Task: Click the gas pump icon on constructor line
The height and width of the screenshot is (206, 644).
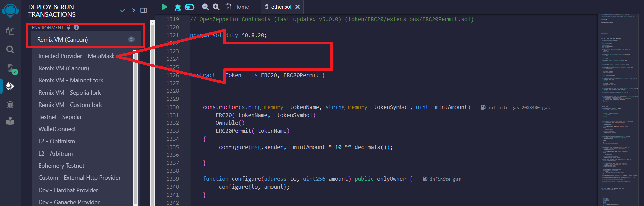Action: pos(483,107)
